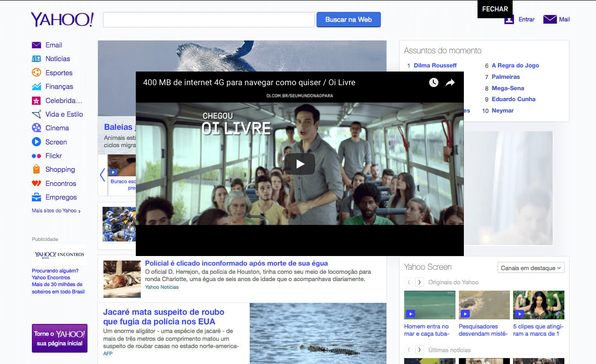Click the Email envelope icon in sidebar

(x=36, y=45)
